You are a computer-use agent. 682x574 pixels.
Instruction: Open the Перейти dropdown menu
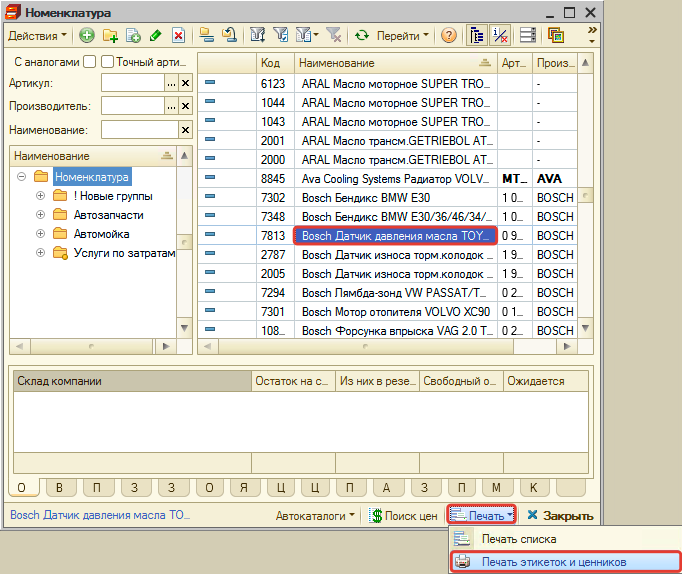pyautogui.click(x=403, y=36)
